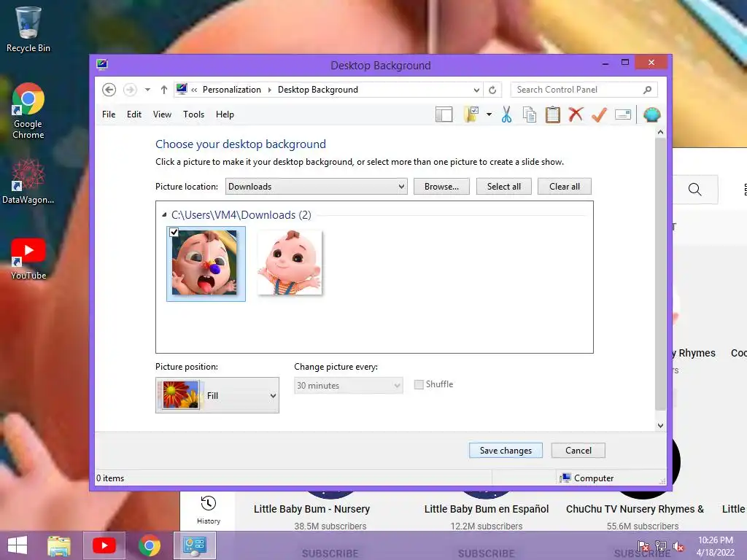Open File Explorer from the taskbar

pyautogui.click(x=59, y=545)
